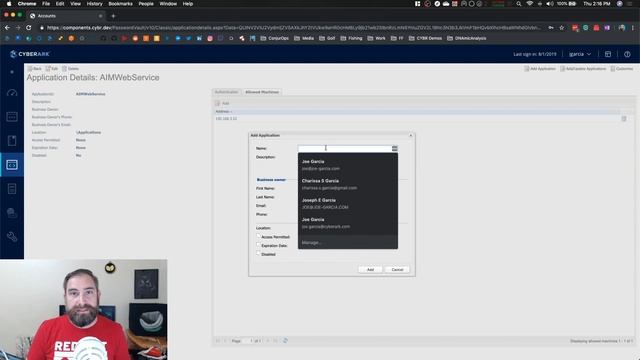Bookmark this page with the star icon
The height and width of the screenshot is (360, 640).
click(x=562, y=27)
